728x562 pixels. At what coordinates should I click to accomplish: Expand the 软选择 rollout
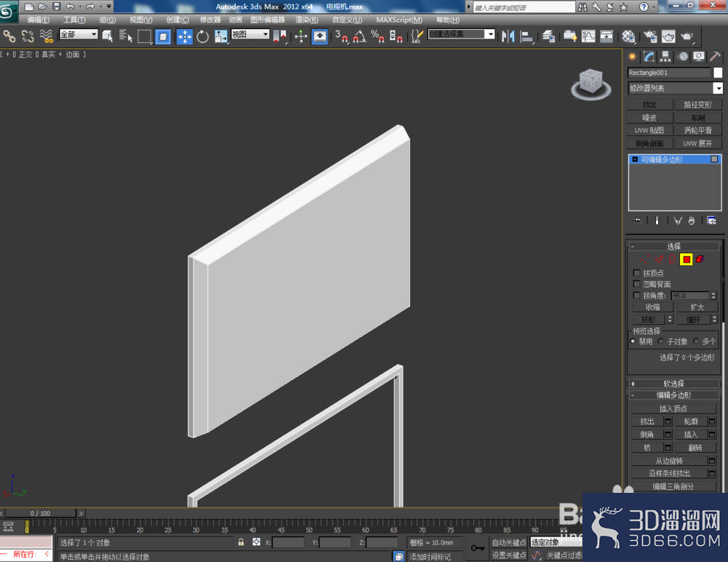[673, 384]
